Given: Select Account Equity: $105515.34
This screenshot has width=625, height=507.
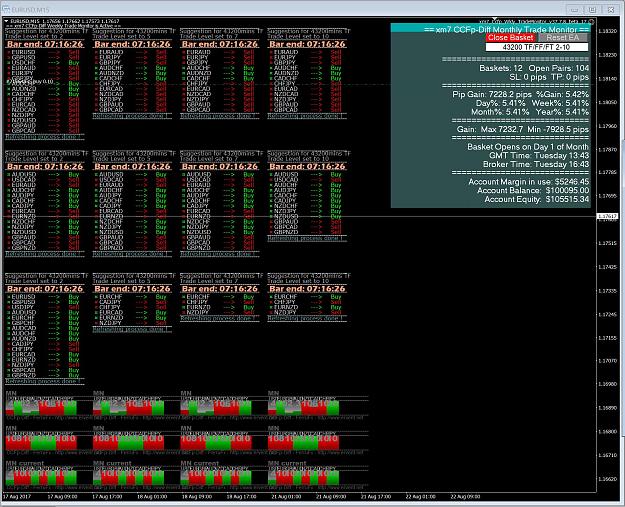Looking at the screenshot, I should pos(537,199).
